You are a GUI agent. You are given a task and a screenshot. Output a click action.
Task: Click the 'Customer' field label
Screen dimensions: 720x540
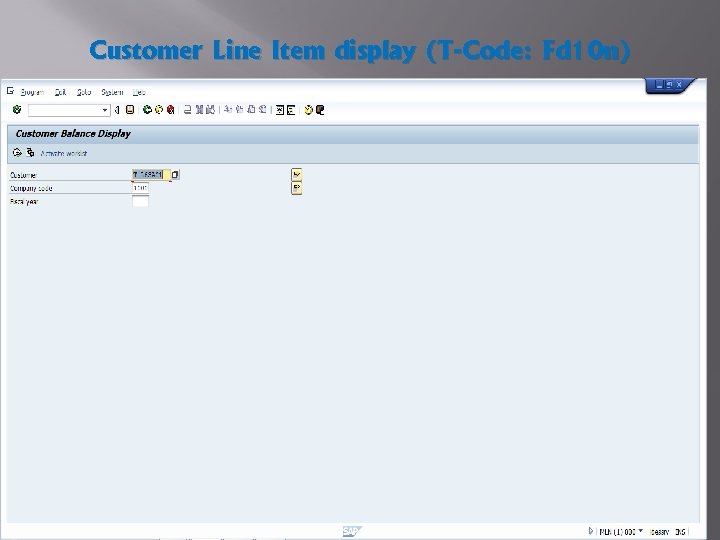coord(23,175)
